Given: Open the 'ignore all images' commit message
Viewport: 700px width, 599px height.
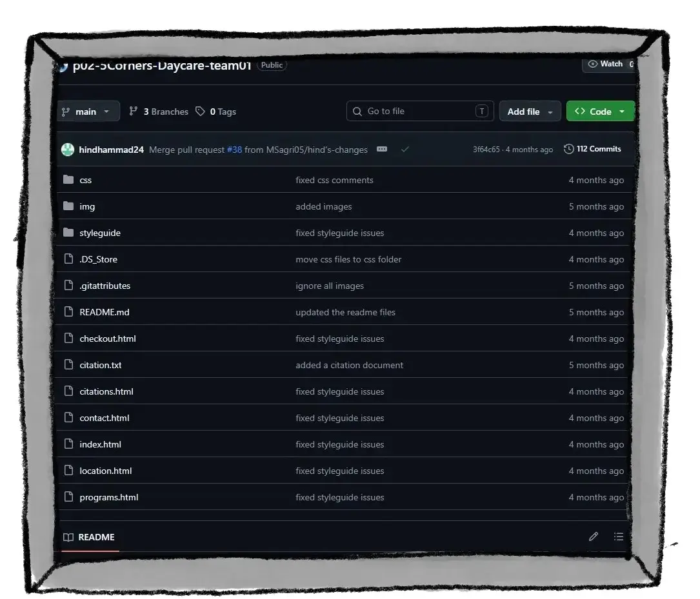Looking at the screenshot, I should point(330,286).
